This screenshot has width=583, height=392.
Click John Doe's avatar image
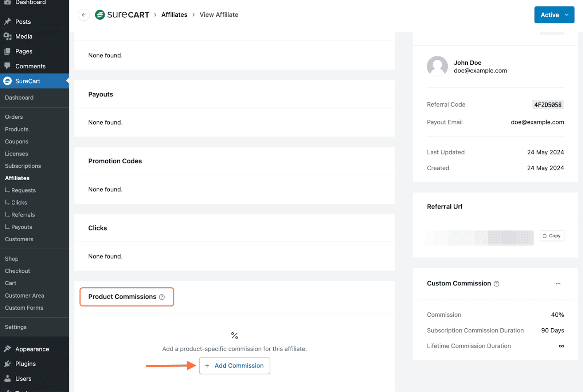[x=437, y=67]
